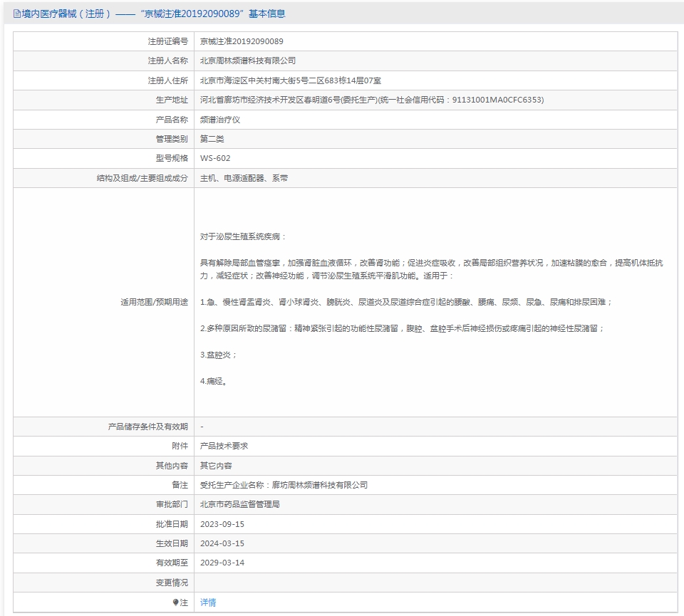This screenshot has width=684, height=616.
Task: Click the 型号规格 label
Action: (172, 158)
